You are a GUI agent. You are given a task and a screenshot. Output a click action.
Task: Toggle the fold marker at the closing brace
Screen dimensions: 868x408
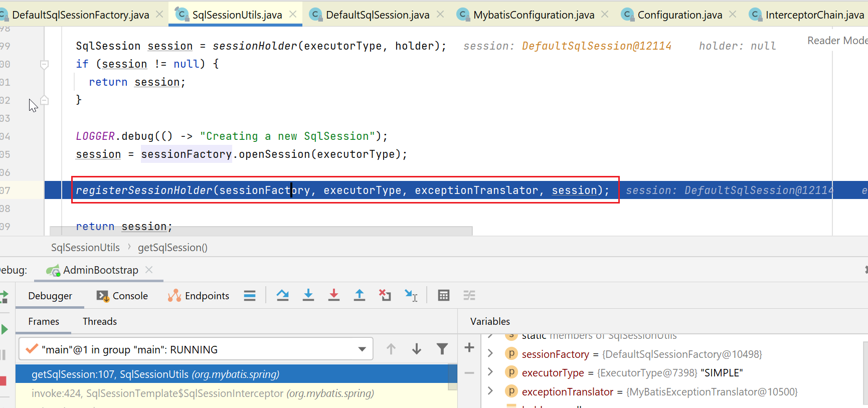click(44, 100)
